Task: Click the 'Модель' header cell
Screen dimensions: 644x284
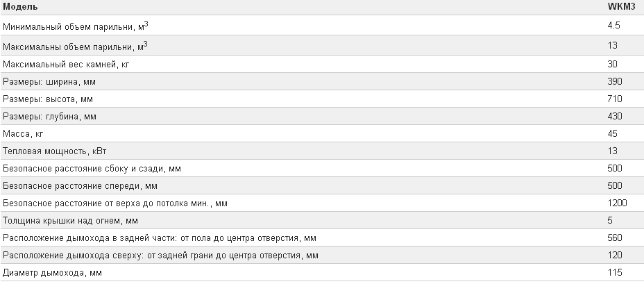Action: pos(20,7)
